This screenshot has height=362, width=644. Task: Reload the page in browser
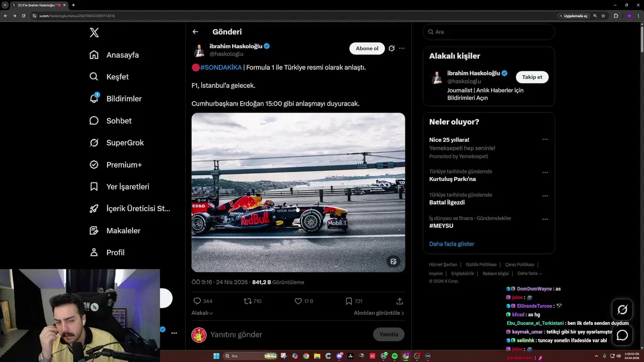(23, 16)
